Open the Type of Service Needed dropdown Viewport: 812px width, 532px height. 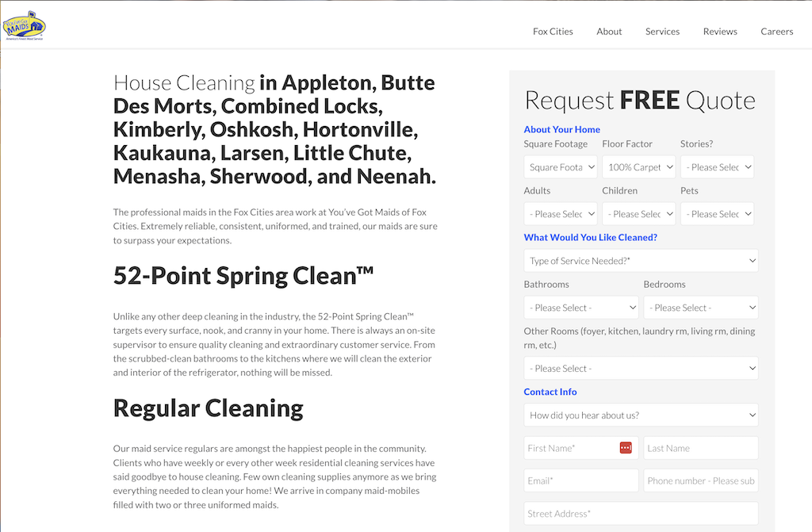[641, 260]
